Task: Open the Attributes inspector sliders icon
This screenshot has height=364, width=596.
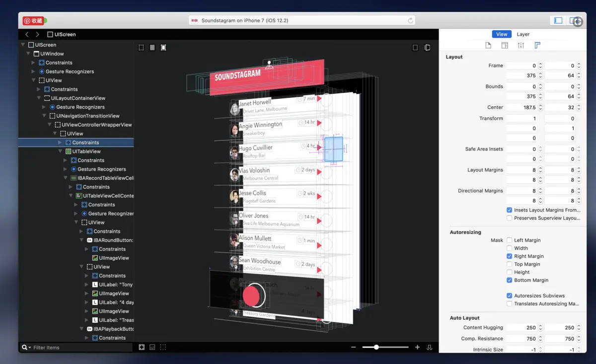Action: (x=521, y=45)
